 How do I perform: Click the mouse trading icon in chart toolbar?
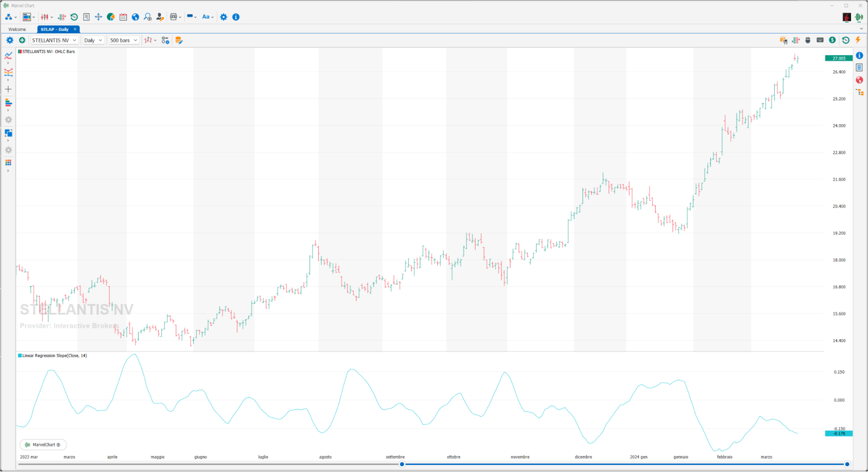(x=808, y=40)
